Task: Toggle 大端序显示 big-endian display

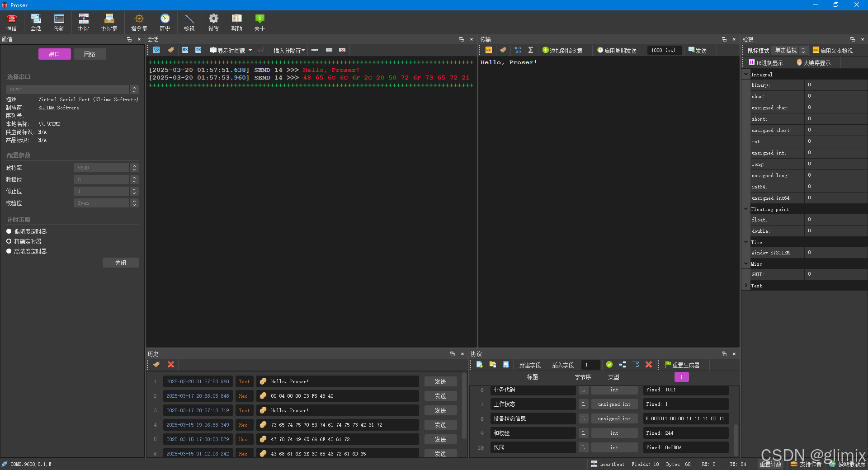Action: coord(814,63)
